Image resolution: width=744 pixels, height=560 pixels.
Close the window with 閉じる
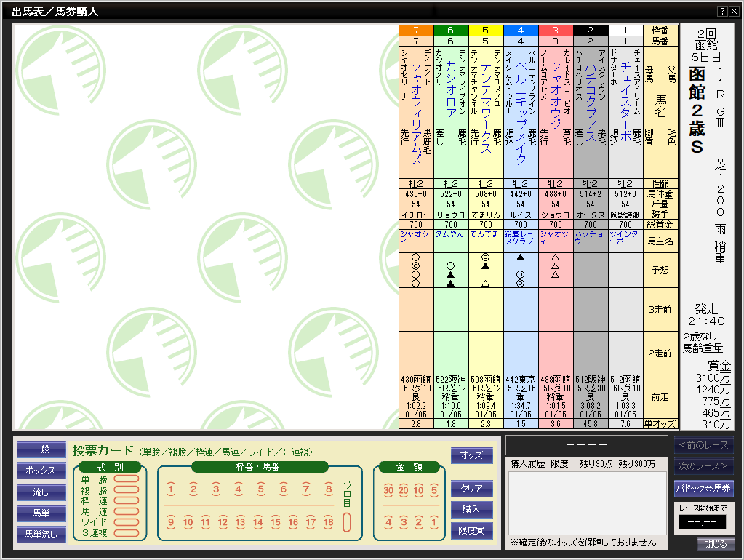coord(716,544)
